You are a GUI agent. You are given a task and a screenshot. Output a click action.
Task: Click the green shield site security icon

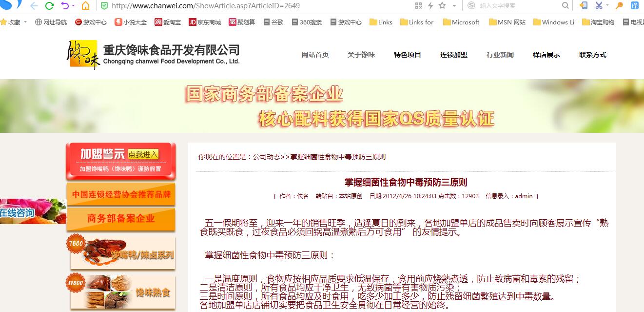click(104, 6)
